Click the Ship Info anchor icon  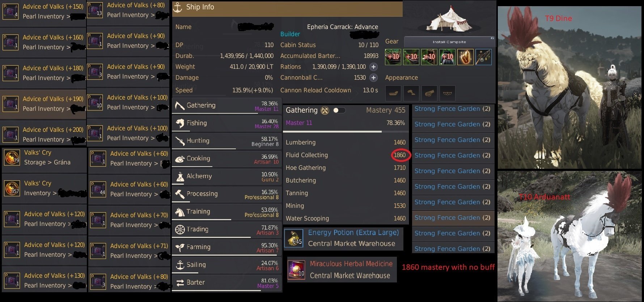[177, 7]
